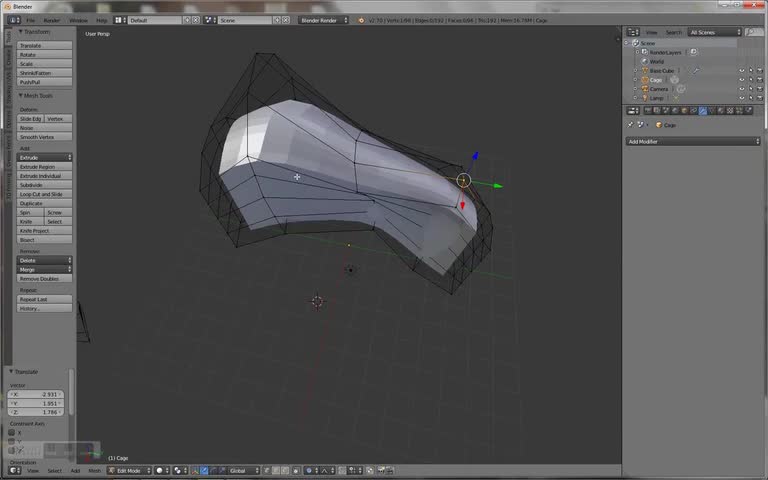Click the Blender logo icon in info header
This screenshot has height=480, width=768.
pyautogui.click(x=361, y=20)
